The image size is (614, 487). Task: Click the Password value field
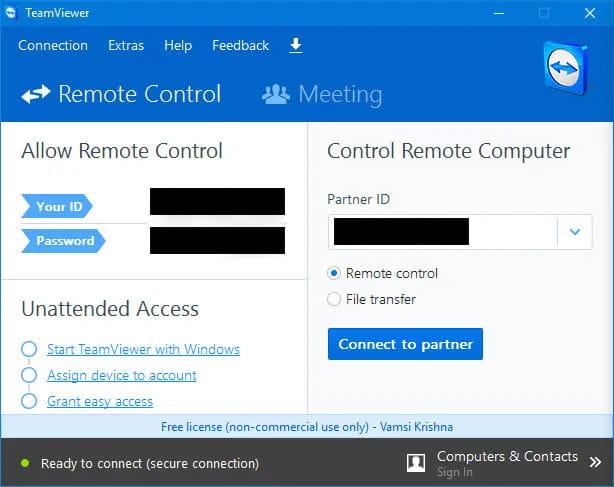point(217,240)
